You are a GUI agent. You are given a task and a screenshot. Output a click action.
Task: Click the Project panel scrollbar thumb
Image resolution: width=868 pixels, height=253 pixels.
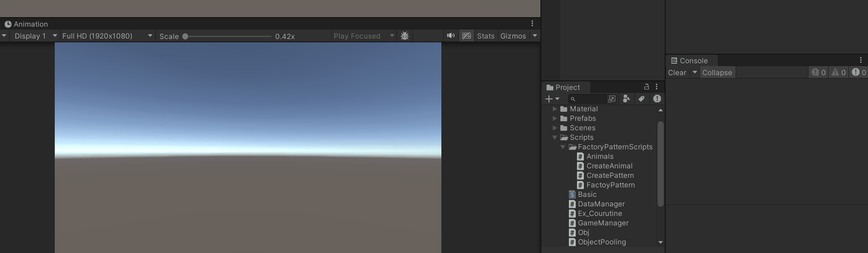click(x=660, y=164)
